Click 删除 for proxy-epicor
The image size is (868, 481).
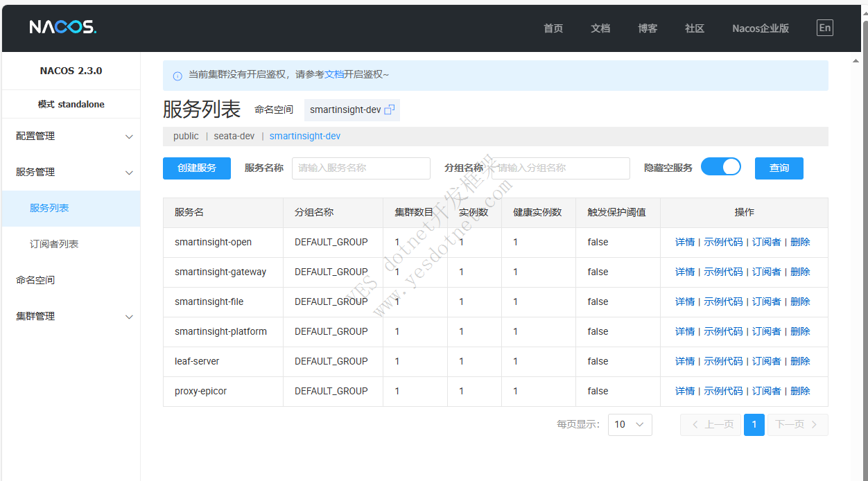click(x=800, y=392)
